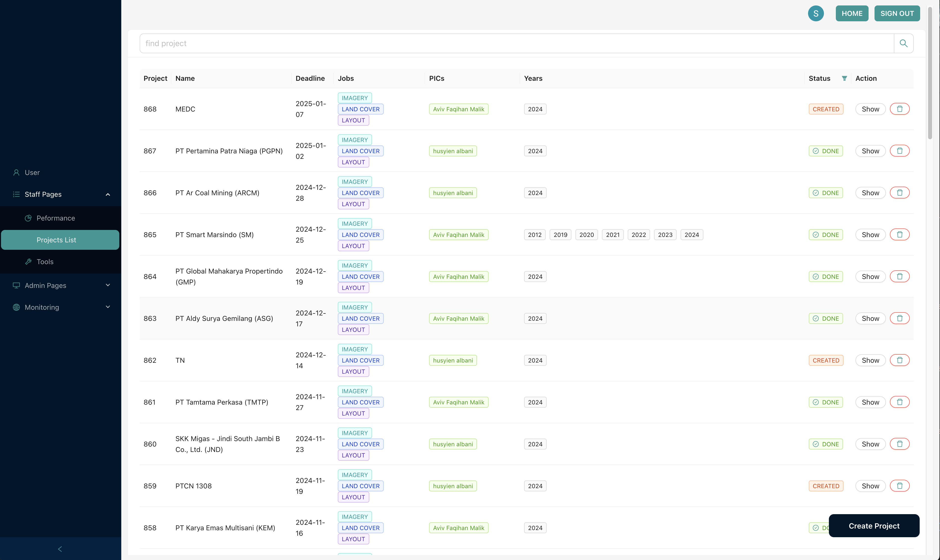The image size is (940, 560).
Task: Click the Create Project button
Action: point(874,526)
